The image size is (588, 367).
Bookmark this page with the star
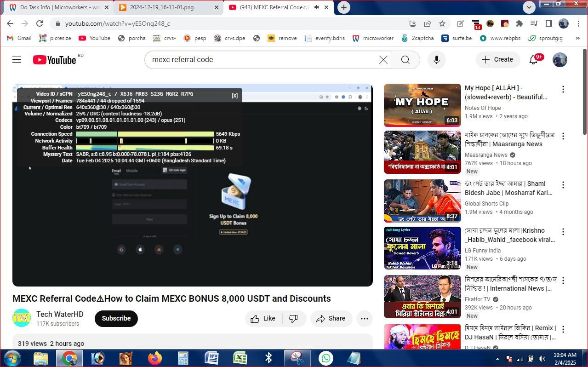point(442,23)
